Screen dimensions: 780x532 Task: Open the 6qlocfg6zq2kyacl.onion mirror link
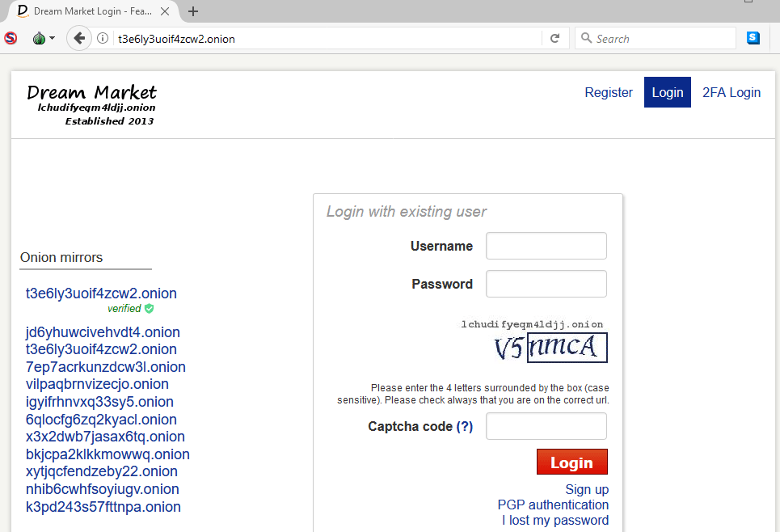coord(101,420)
